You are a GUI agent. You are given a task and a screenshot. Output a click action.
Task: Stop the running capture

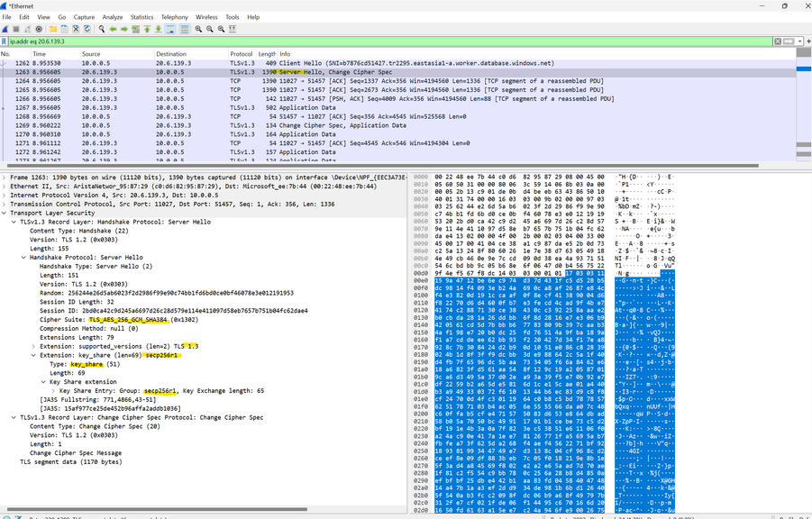point(16,29)
